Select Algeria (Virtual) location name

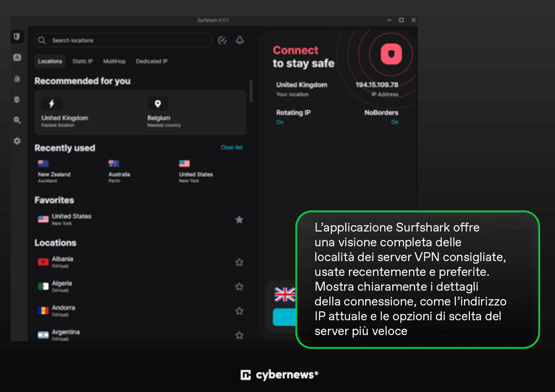(62, 286)
